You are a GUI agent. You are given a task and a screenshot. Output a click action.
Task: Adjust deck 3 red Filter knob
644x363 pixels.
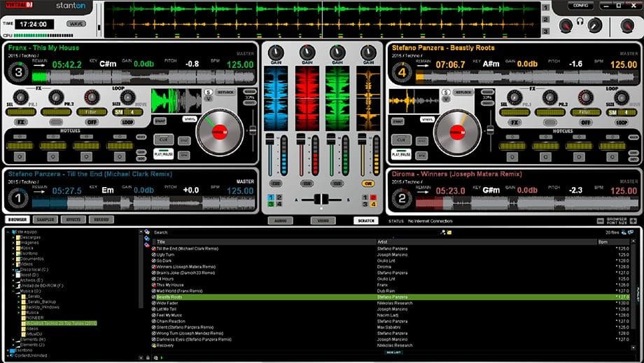click(92, 97)
